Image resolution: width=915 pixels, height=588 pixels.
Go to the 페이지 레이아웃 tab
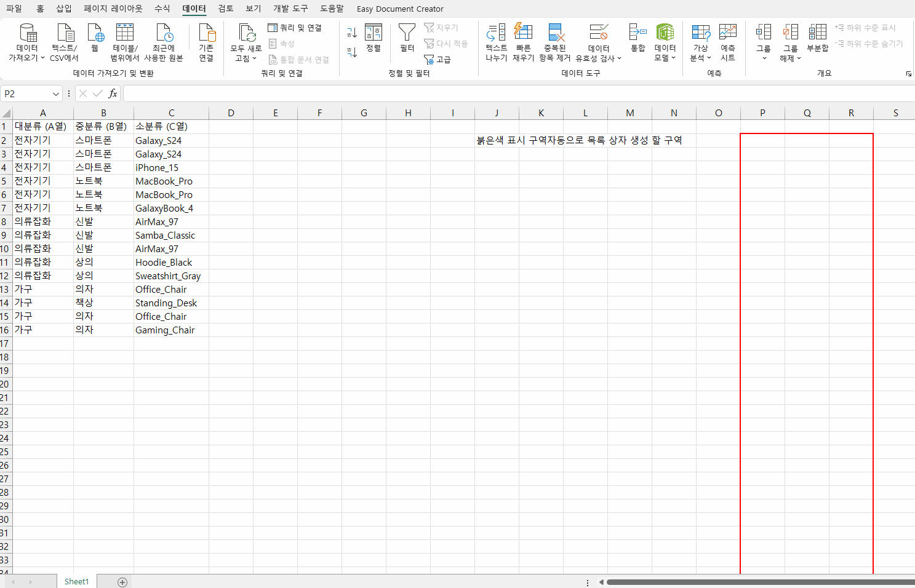click(x=113, y=9)
